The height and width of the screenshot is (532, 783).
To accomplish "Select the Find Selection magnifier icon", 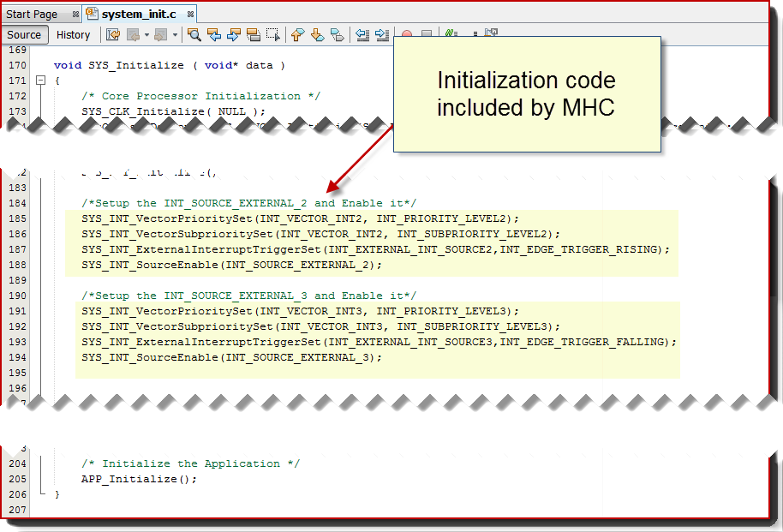I will point(193,34).
